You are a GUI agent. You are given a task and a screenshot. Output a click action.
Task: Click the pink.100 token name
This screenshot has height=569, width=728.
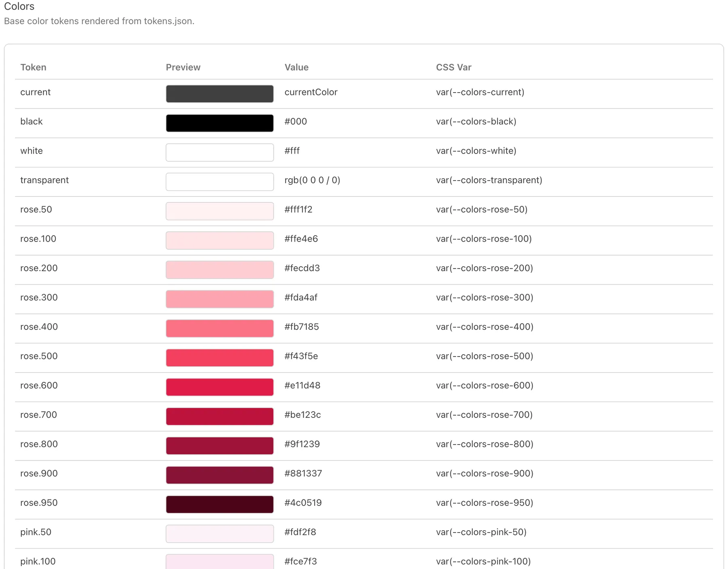pyautogui.click(x=38, y=562)
